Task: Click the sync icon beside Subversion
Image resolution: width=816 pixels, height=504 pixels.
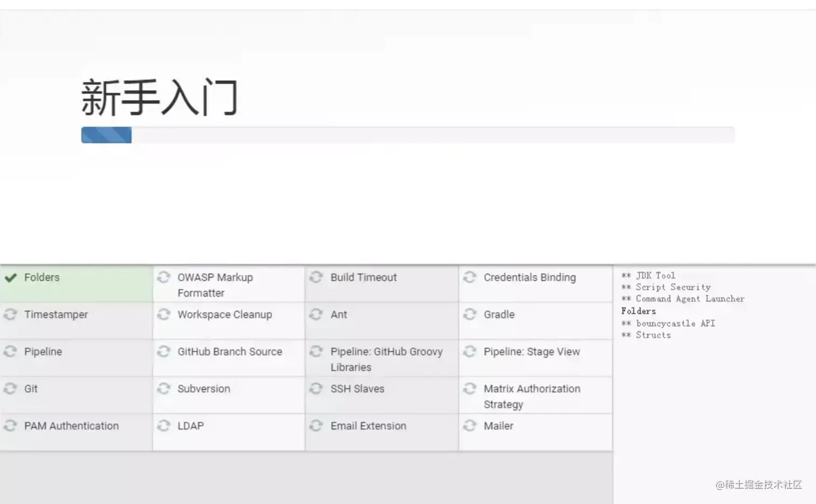Action: tap(164, 389)
